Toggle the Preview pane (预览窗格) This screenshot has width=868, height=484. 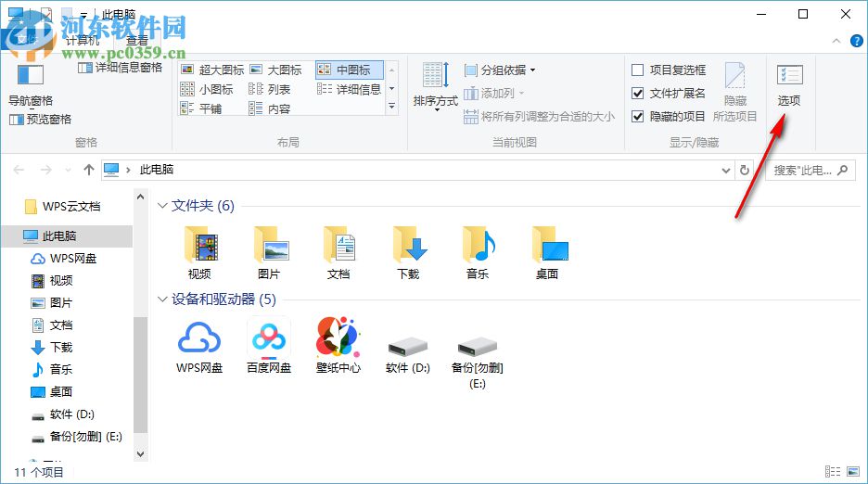(41, 119)
